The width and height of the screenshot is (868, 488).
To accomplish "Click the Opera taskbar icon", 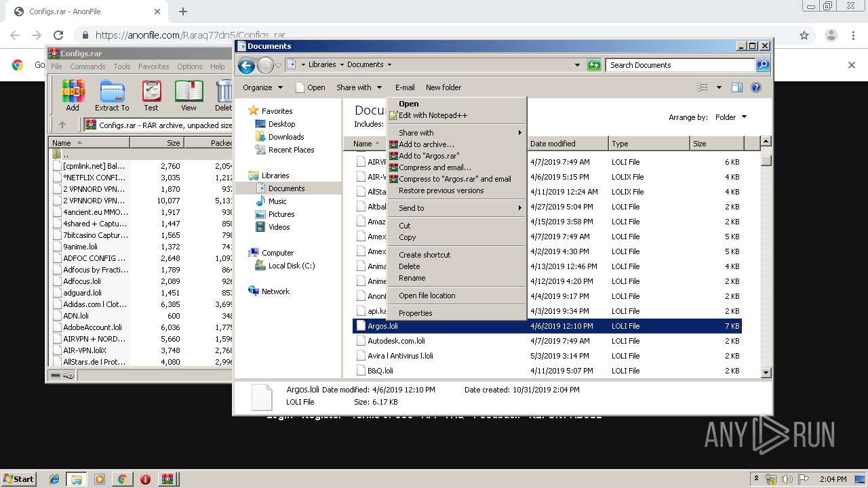I will point(145,479).
